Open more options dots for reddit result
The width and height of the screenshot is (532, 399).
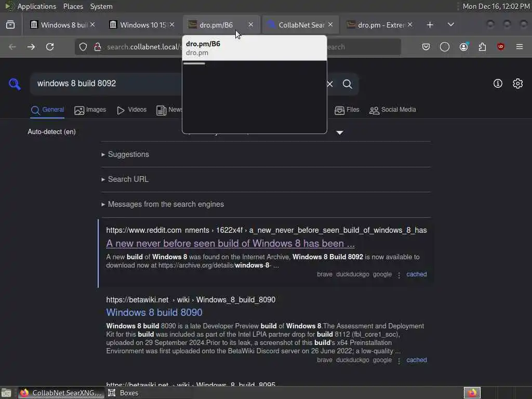[x=399, y=275]
